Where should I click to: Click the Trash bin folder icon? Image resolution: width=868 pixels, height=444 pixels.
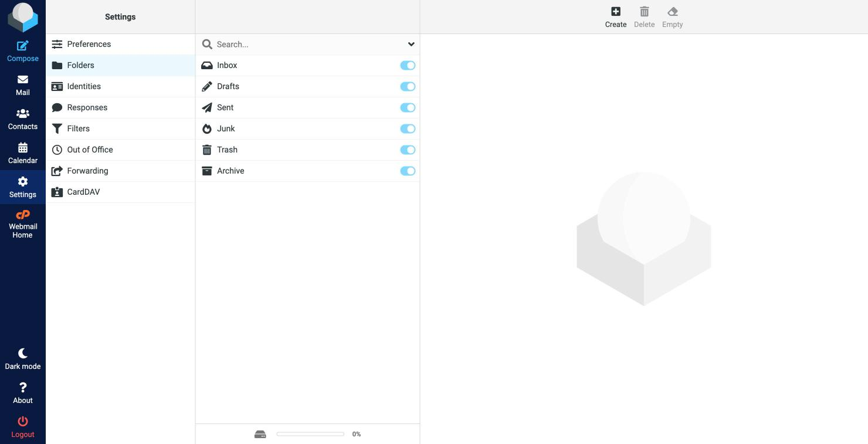pyautogui.click(x=207, y=150)
